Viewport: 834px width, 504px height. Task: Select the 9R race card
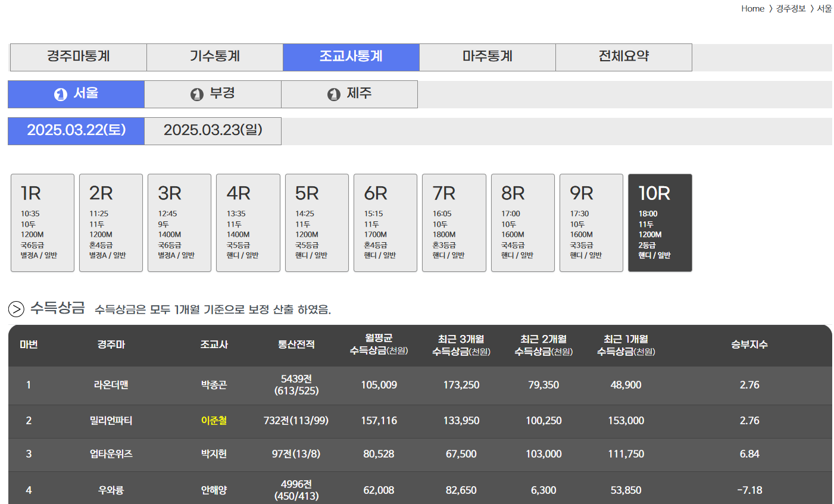591,223
